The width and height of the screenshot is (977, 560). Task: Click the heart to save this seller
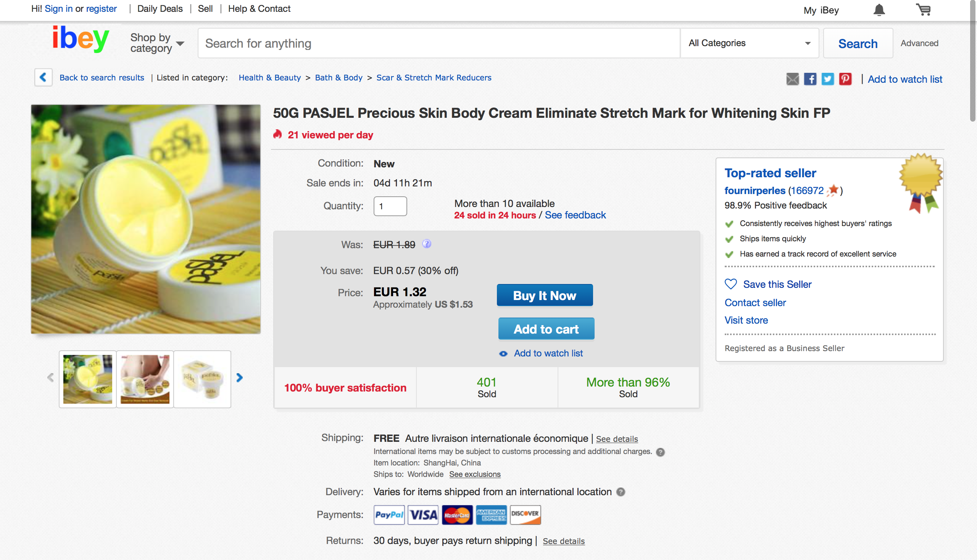730,284
